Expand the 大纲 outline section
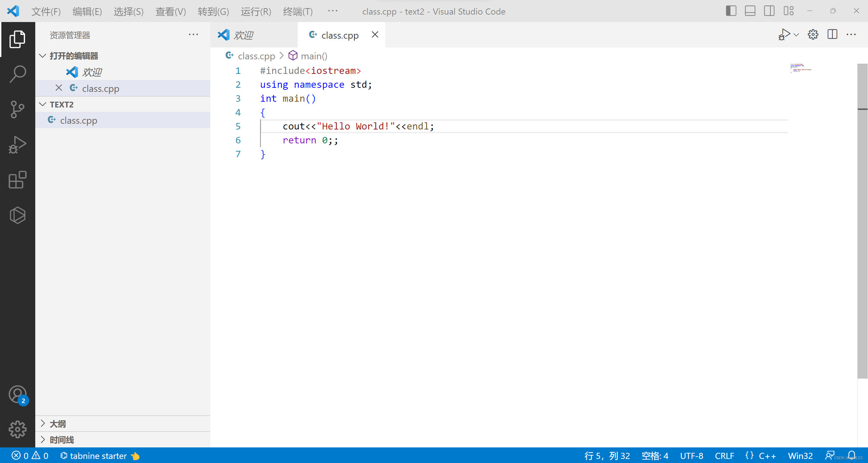 click(58, 424)
